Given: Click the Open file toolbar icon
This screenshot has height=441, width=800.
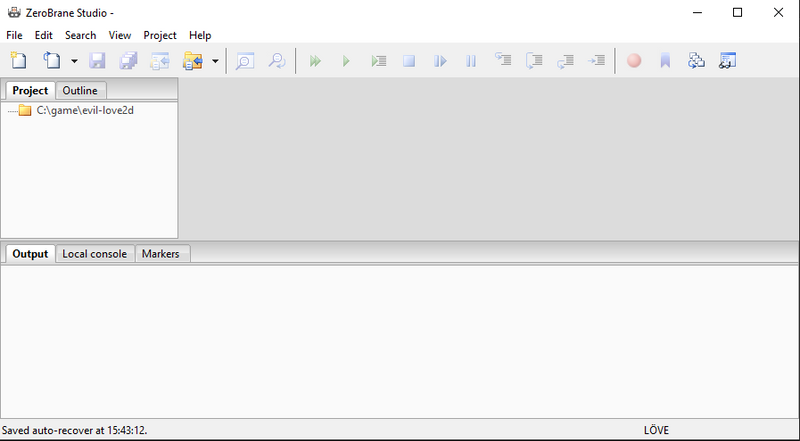Looking at the screenshot, I should point(53,61).
